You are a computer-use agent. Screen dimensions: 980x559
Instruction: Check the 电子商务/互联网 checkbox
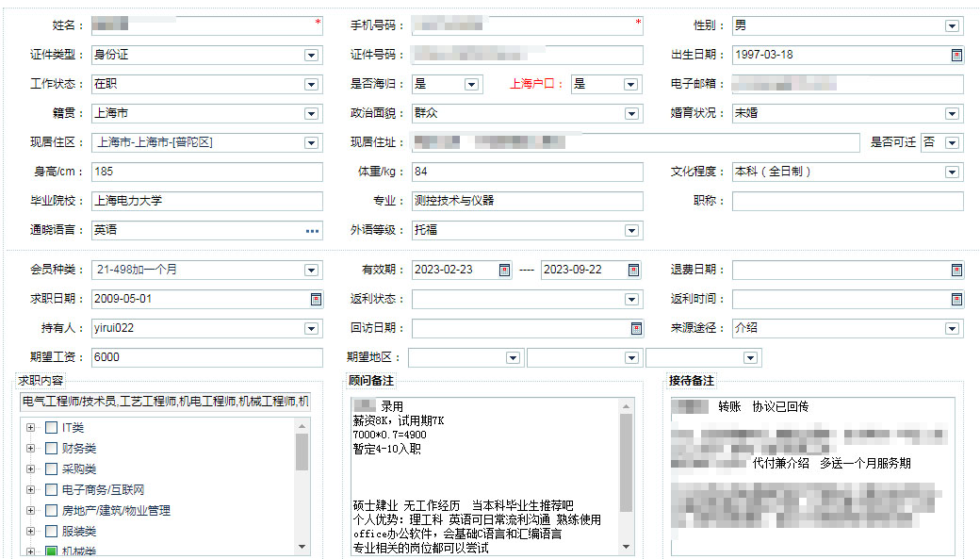point(51,489)
